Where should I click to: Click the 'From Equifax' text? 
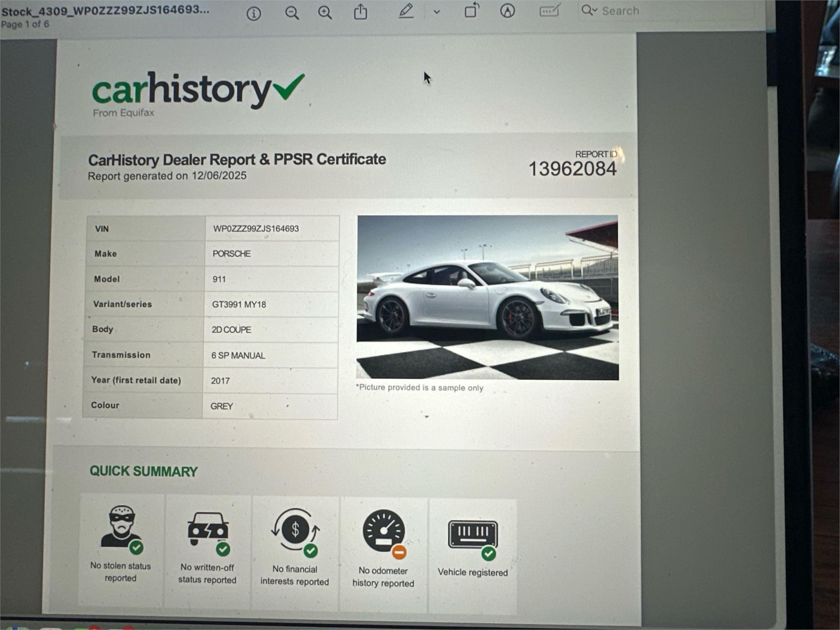pyautogui.click(x=123, y=113)
